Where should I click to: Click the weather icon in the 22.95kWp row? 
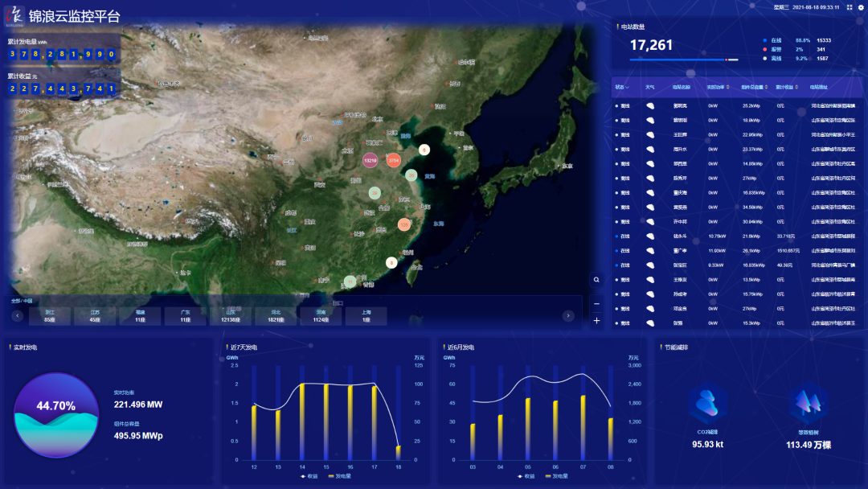pos(650,134)
